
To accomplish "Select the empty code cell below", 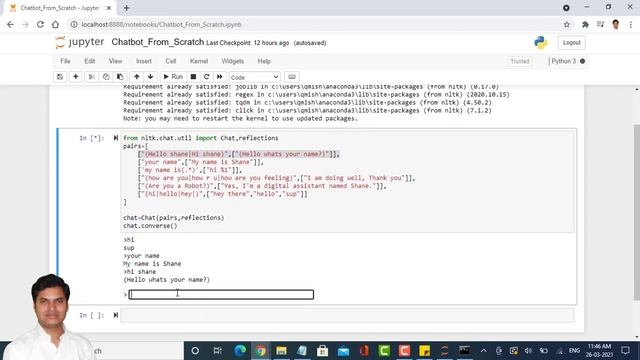I will [347, 315].
